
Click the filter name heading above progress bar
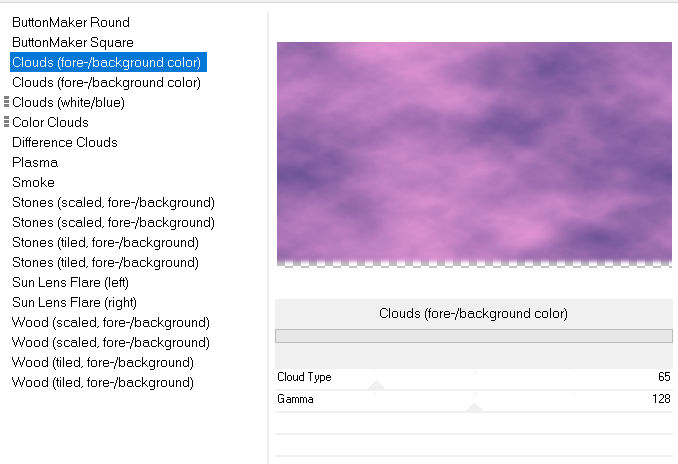point(473,313)
